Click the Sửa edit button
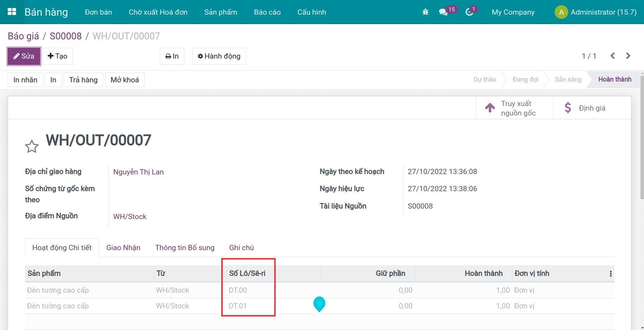This screenshot has width=644, height=330. click(x=24, y=56)
